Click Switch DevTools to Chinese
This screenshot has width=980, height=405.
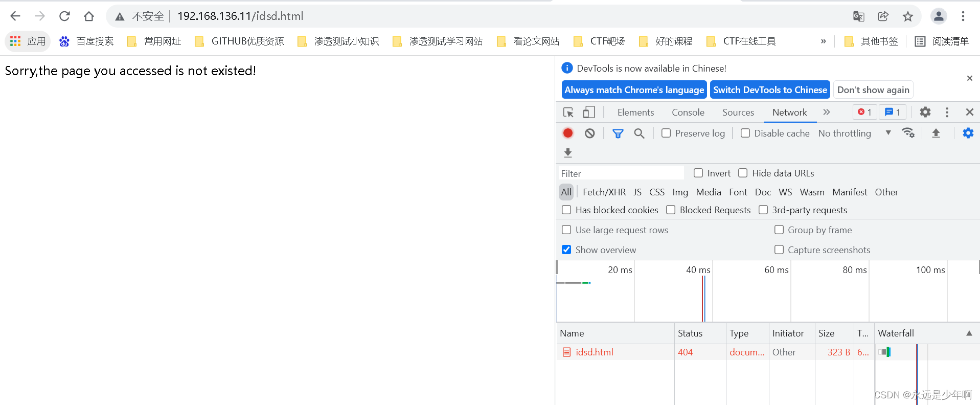pos(770,90)
